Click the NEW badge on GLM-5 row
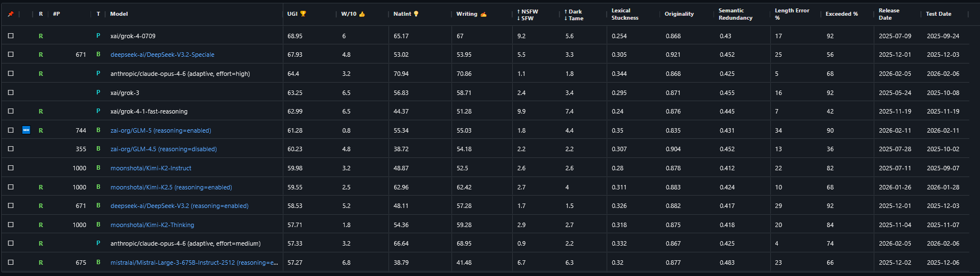The image size is (980, 276). [x=26, y=130]
